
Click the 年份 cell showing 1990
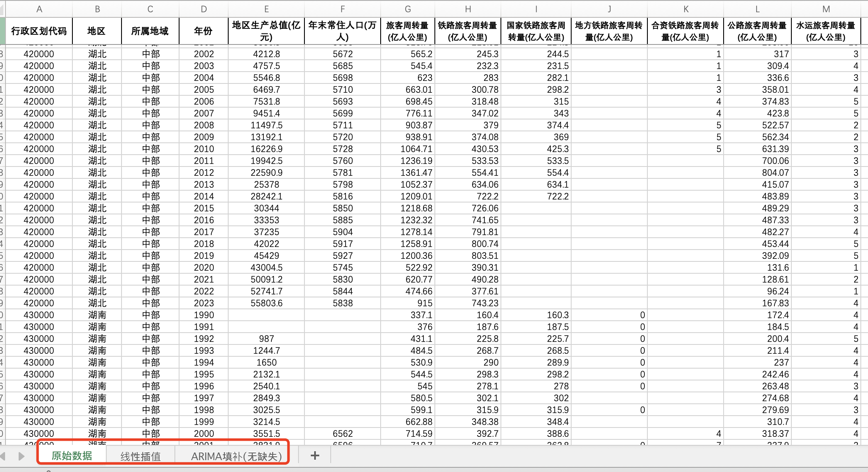204,315
